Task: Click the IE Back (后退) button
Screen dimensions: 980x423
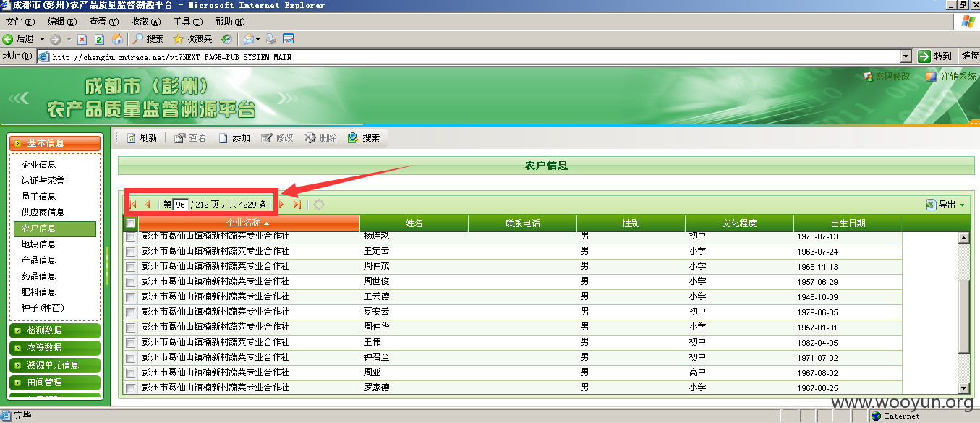Action: (19, 39)
